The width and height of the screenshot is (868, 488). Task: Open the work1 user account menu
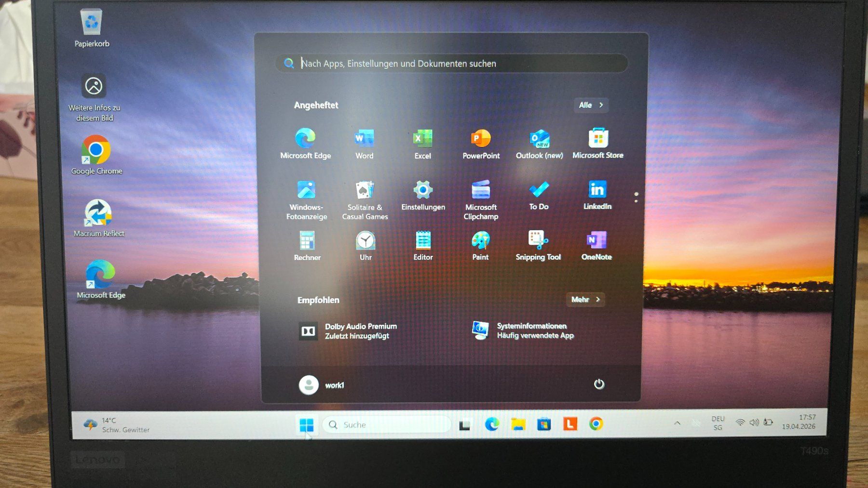321,385
